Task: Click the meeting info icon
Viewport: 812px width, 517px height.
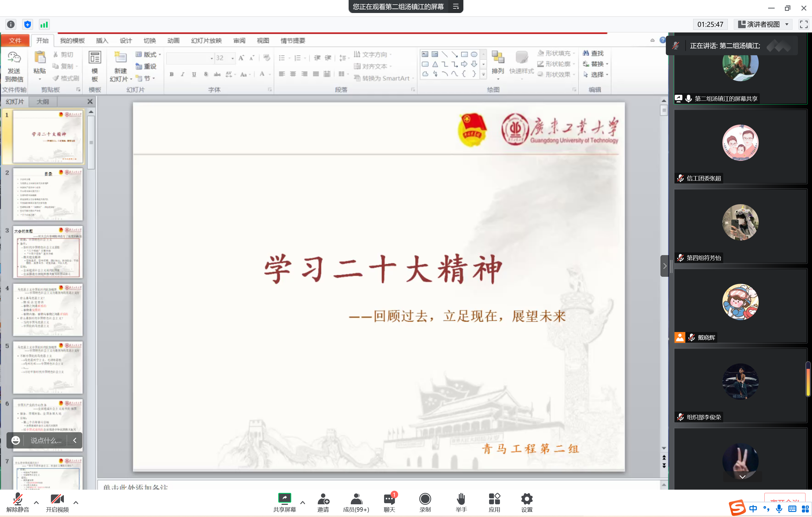Action: pos(11,24)
